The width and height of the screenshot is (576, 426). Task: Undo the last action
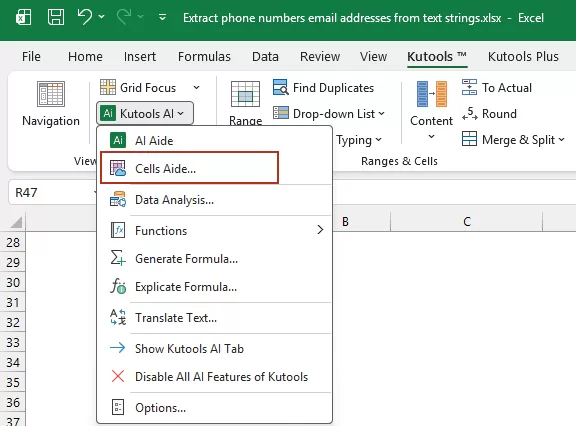85,17
